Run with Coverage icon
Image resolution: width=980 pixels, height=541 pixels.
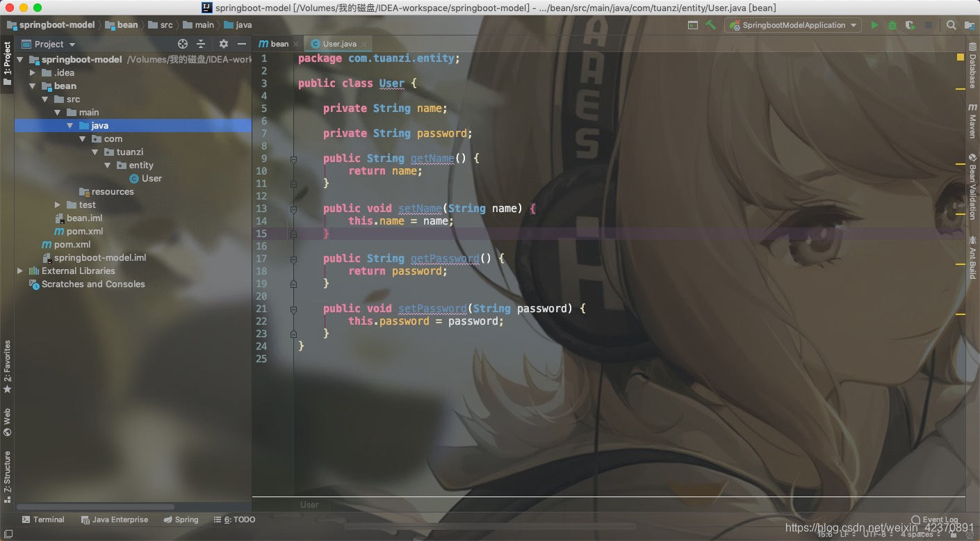click(x=910, y=25)
